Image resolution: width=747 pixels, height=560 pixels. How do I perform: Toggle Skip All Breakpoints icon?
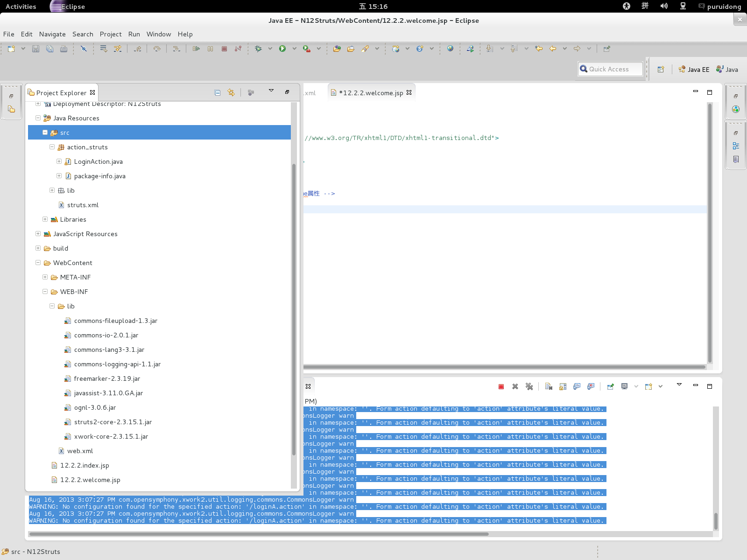[x=84, y=49]
